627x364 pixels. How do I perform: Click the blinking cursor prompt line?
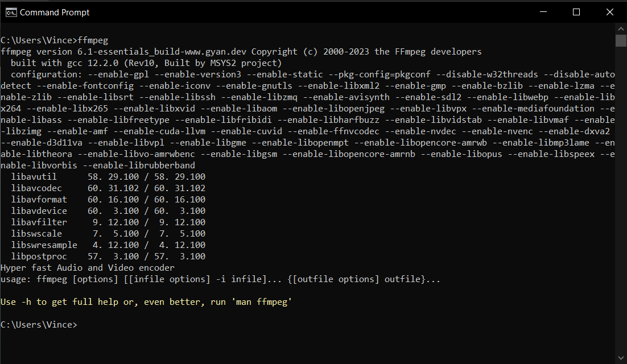(40, 324)
